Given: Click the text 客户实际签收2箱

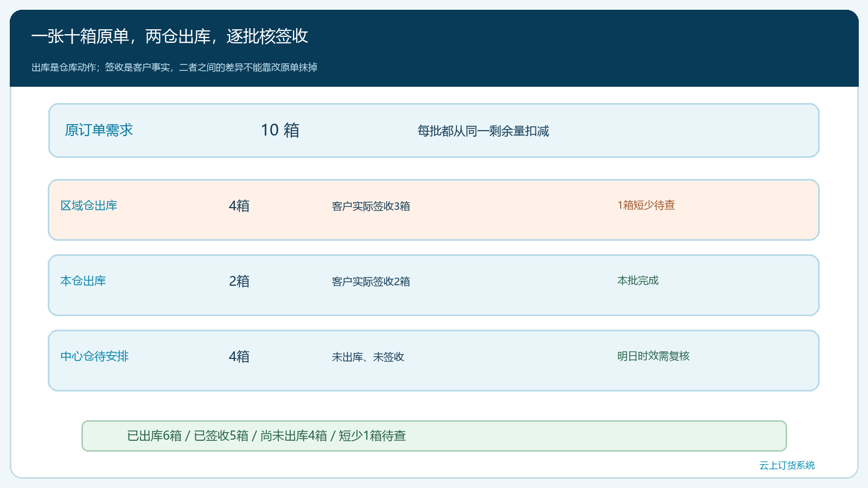Looking at the screenshot, I should (371, 281).
